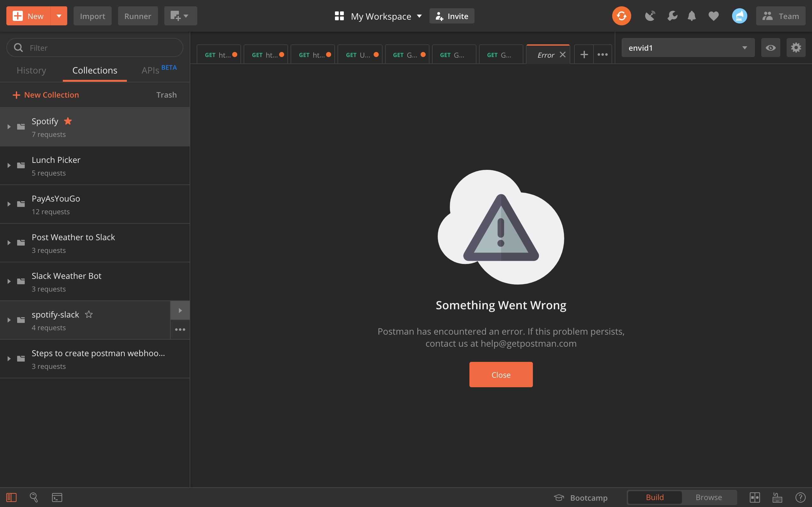Expand the Spotify collection
This screenshot has width=812, height=507.
(x=9, y=126)
